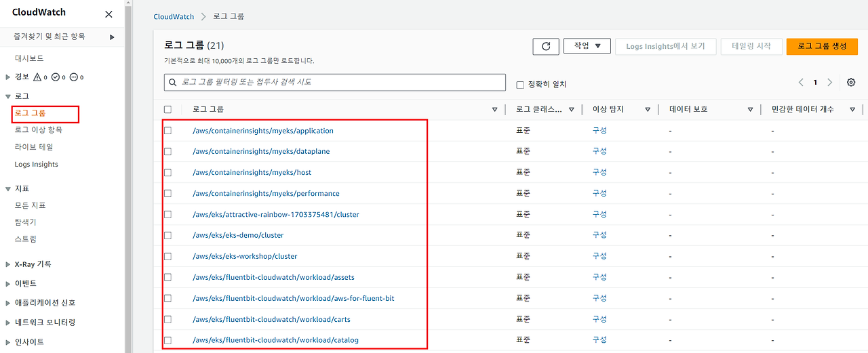868x353 pixels.
Task: Open 라이브 테일 in the sidebar
Action: click(x=34, y=147)
